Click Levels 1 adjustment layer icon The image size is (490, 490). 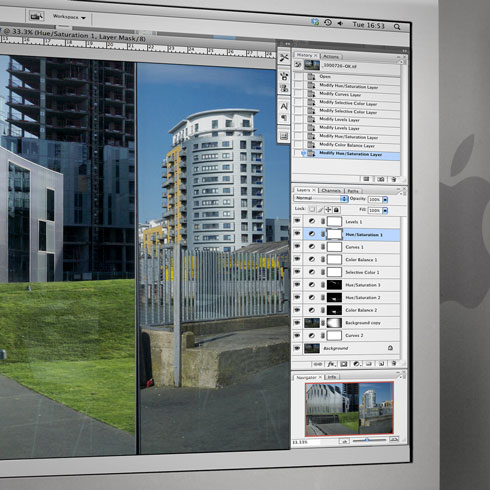[x=312, y=221]
